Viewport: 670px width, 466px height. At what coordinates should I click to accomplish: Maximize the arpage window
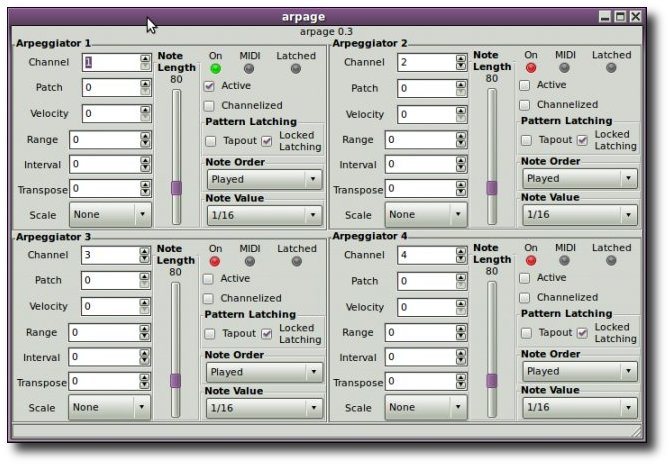click(x=620, y=17)
